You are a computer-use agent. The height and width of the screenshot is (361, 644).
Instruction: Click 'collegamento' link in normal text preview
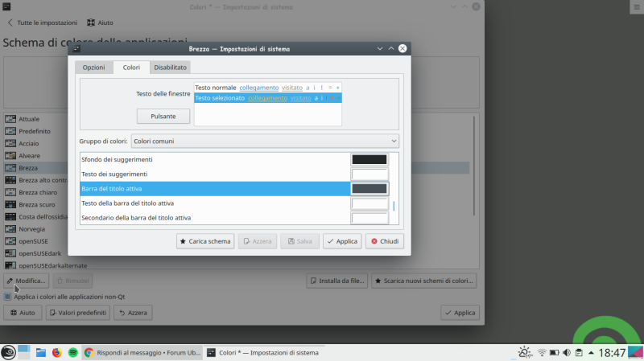point(258,88)
